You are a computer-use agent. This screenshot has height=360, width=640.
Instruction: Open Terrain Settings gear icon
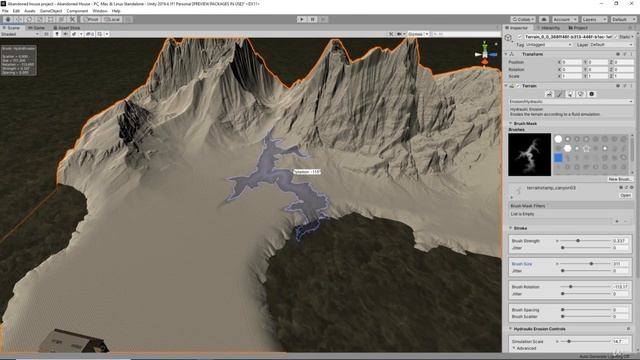pos(591,94)
